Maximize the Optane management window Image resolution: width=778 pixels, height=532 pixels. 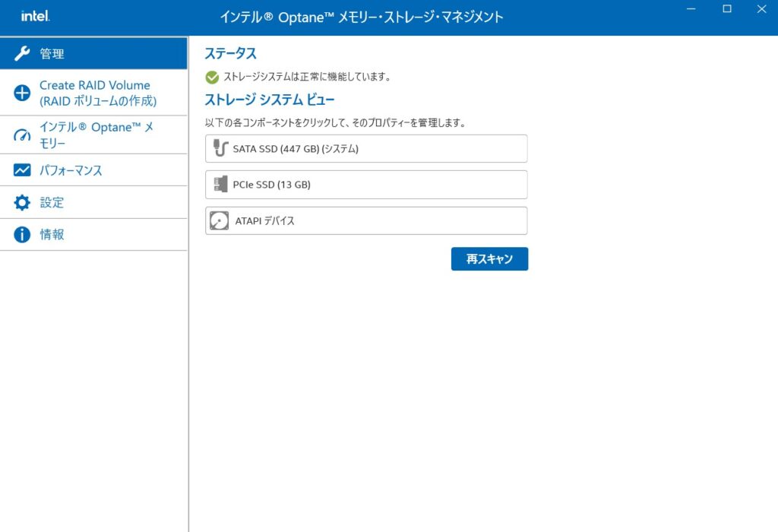pyautogui.click(x=727, y=9)
